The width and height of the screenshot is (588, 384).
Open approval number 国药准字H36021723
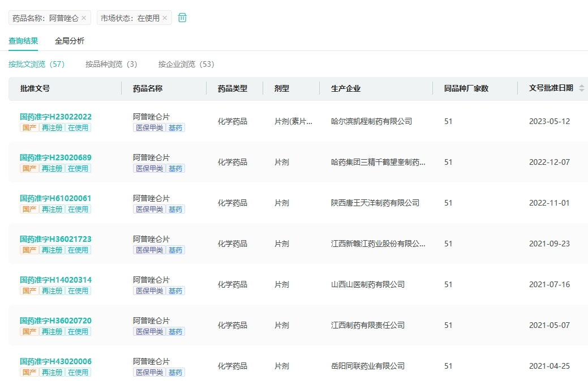click(x=55, y=239)
